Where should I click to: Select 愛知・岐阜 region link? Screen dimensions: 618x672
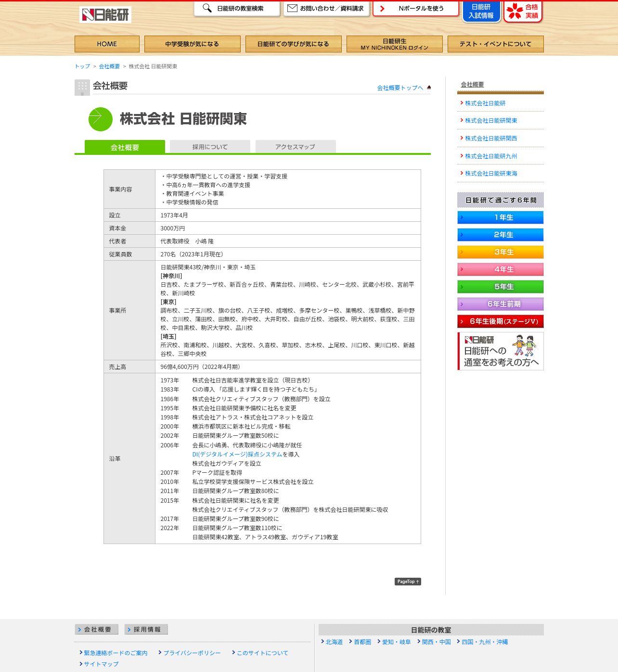pos(396,642)
